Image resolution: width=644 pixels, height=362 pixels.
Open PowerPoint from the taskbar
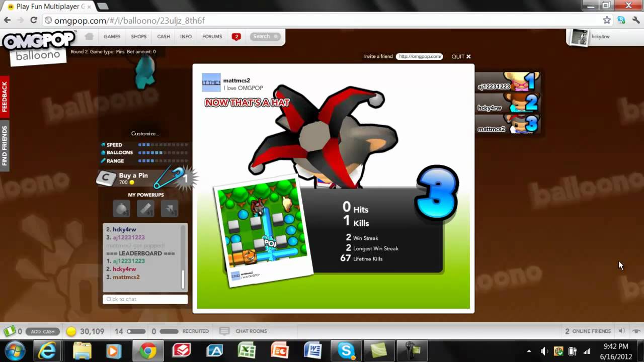coord(279,350)
